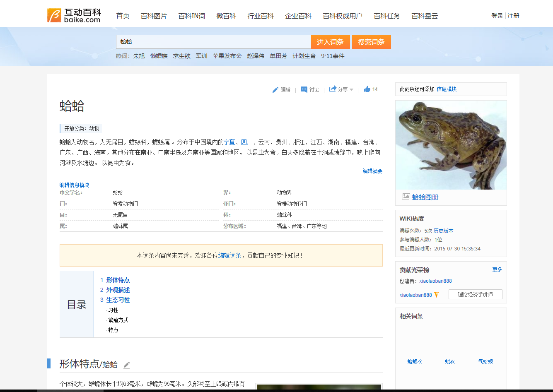Open 行业百科 from the navigation bar
Image resolution: width=553 pixels, height=392 pixels.
(x=261, y=16)
